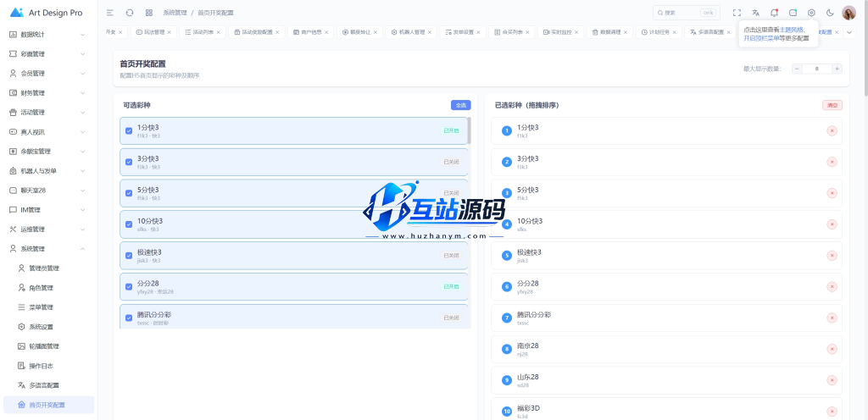
Task: Click the 开启顶栏菜单 link in the tooltip
Action: [x=762, y=38]
